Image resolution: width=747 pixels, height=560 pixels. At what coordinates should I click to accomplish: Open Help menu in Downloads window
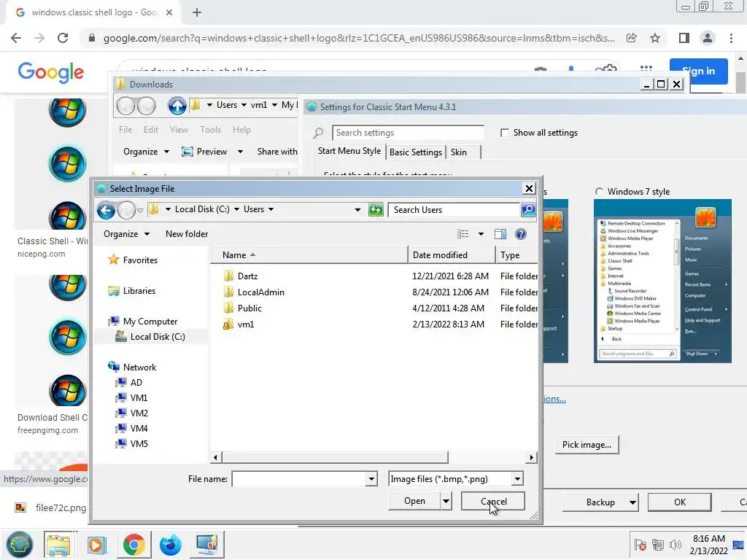point(241,130)
